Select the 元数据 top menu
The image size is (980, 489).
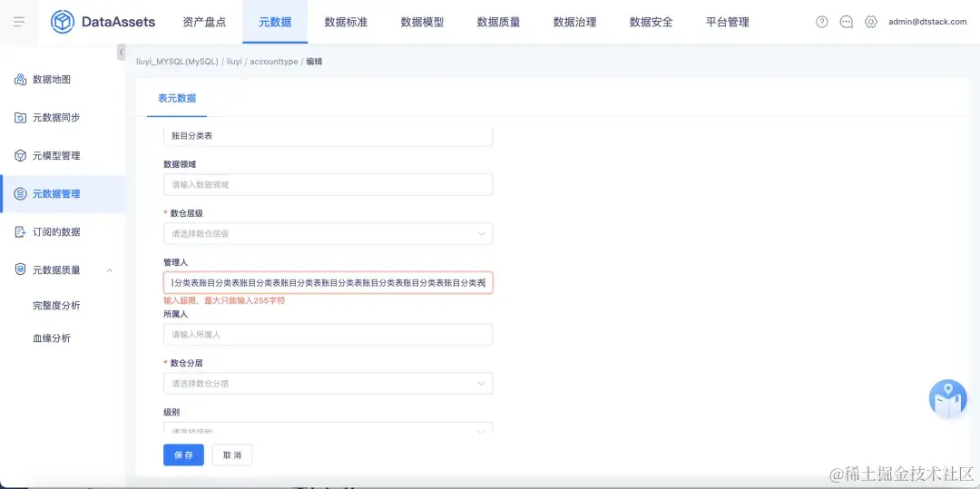click(x=275, y=22)
